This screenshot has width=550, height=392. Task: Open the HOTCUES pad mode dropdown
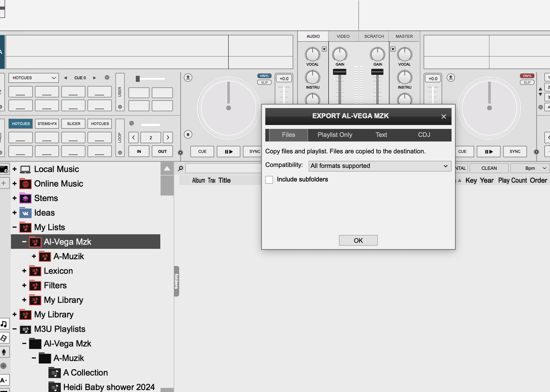(x=34, y=78)
